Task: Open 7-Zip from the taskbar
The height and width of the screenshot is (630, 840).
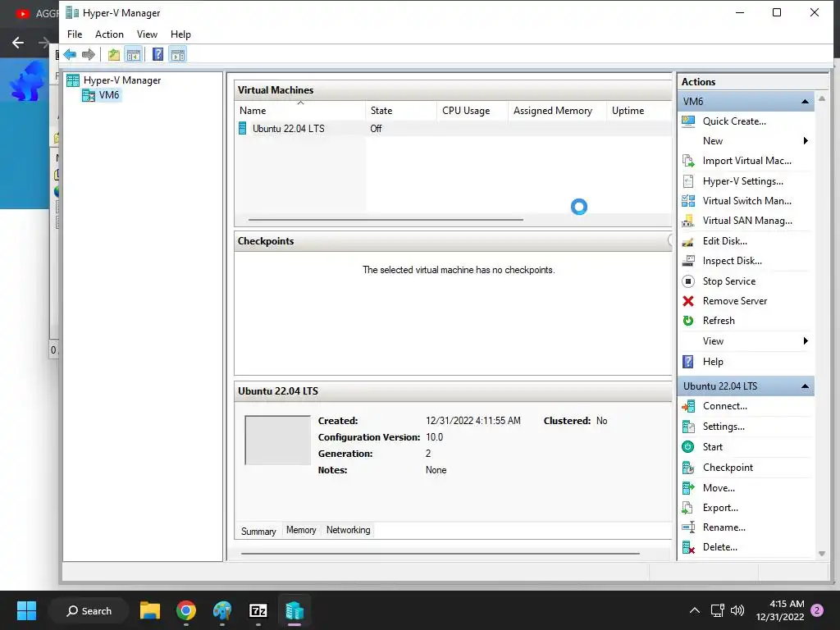Action: [258, 610]
